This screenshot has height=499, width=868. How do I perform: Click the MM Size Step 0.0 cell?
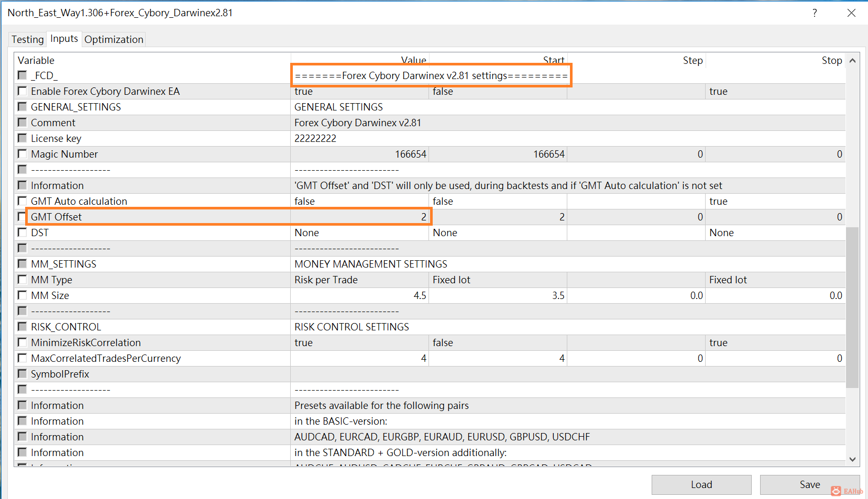636,295
